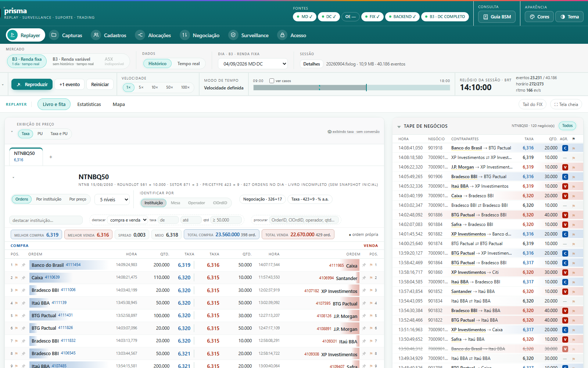The height and width of the screenshot is (368, 588).
Task: Click the Reproduzir play button
Action: (x=32, y=84)
